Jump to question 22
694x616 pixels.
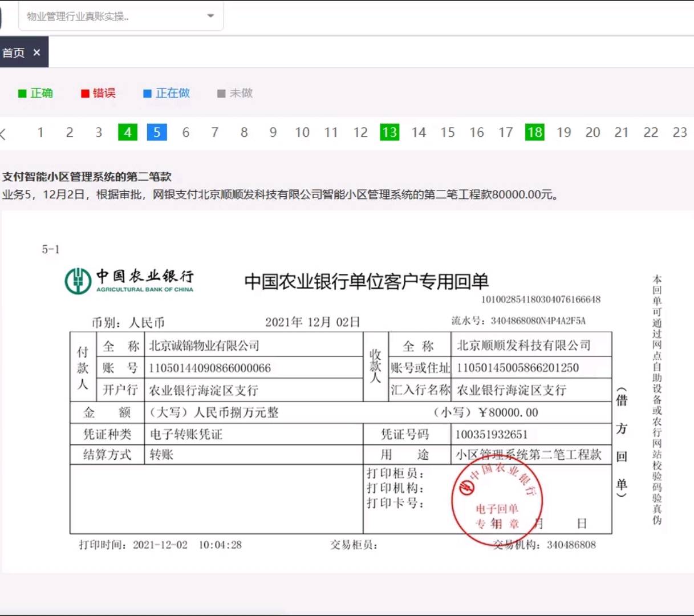(x=651, y=132)
